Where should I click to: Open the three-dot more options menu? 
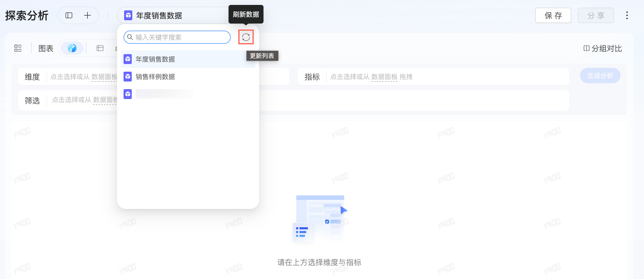pos(627,15)
